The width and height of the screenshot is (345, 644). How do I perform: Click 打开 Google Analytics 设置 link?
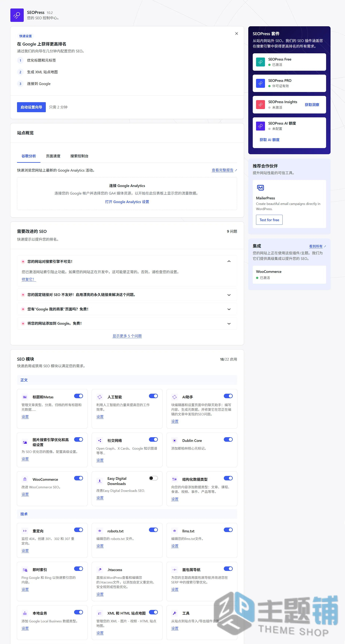click(x=127, y=202)
